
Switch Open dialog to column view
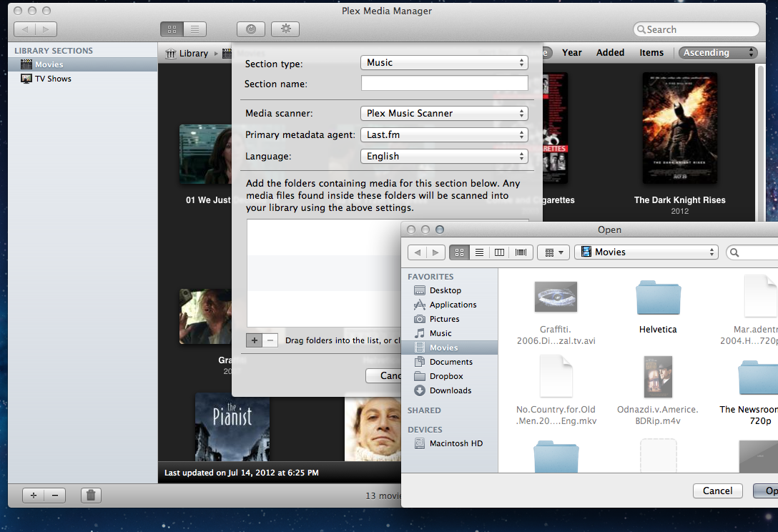pyautogui.click(x=499, y=252)
